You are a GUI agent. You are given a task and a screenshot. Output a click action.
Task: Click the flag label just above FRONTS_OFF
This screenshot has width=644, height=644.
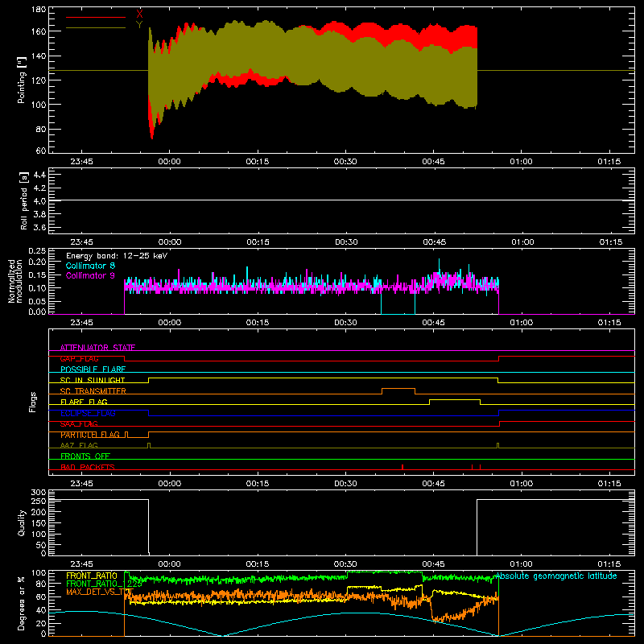(x=79, y=445)
